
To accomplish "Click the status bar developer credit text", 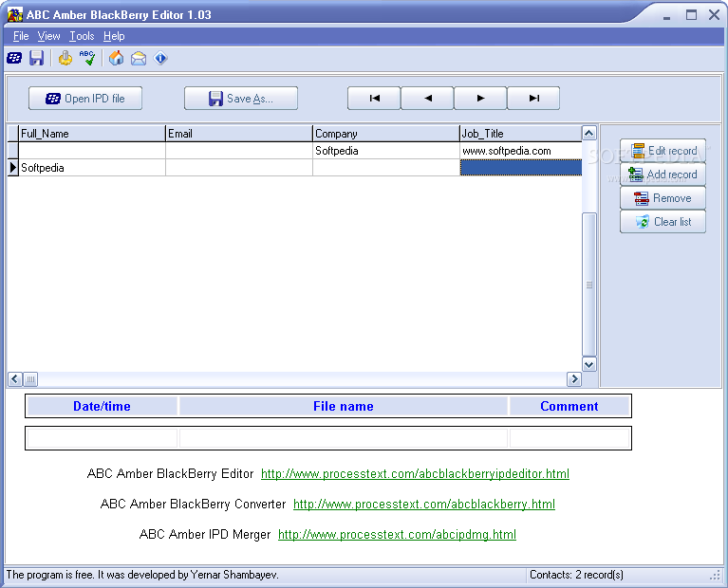I will coord(142,575).
